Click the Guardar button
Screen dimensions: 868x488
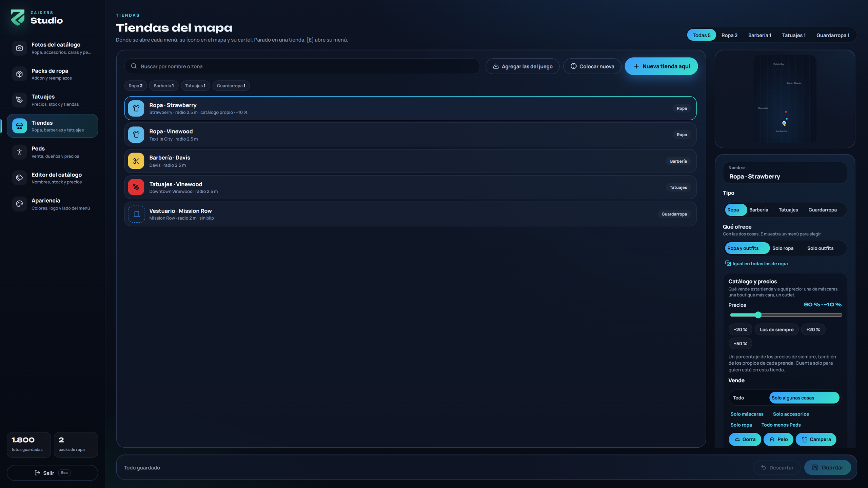tap(827, 467)
